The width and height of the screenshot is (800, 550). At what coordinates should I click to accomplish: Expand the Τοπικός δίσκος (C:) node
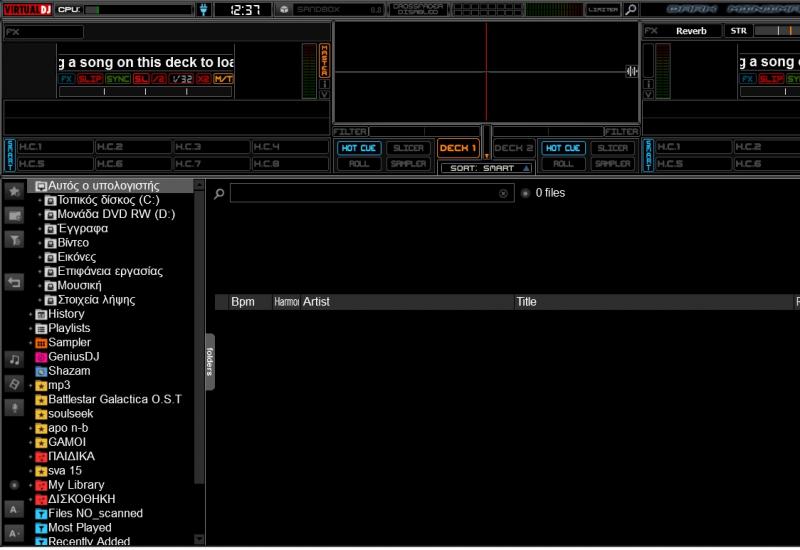[x=40, y=200]
